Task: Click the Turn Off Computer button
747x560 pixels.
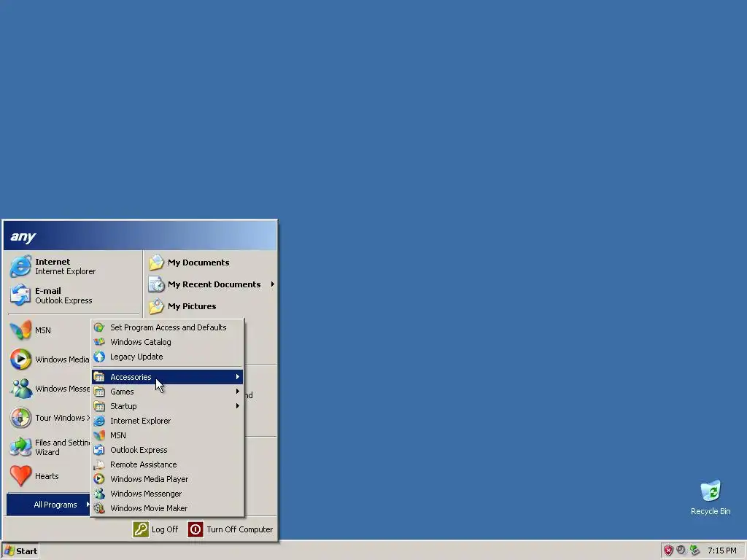Action: click(x=231, y=529)
